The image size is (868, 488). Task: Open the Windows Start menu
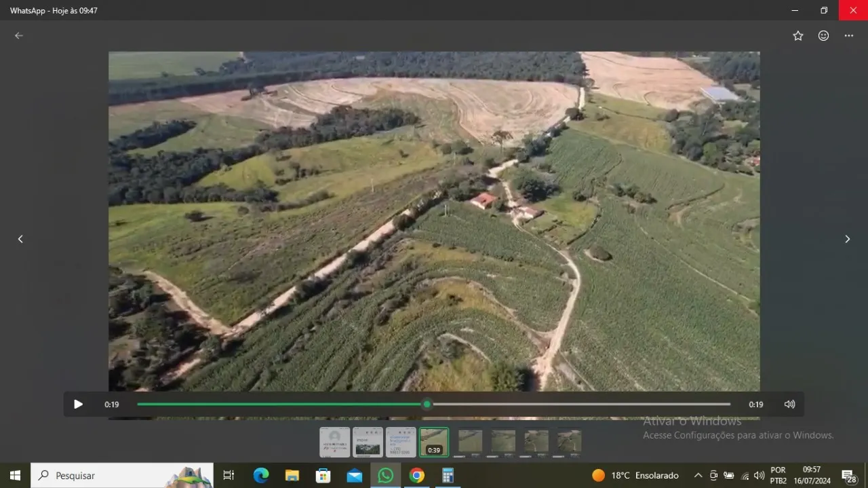[x=15, y=475]
